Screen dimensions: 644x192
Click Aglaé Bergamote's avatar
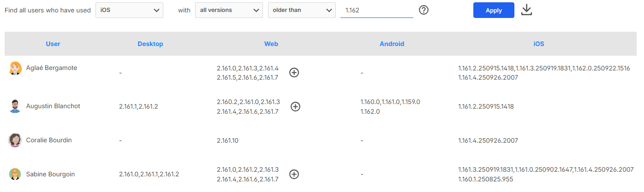15,68
